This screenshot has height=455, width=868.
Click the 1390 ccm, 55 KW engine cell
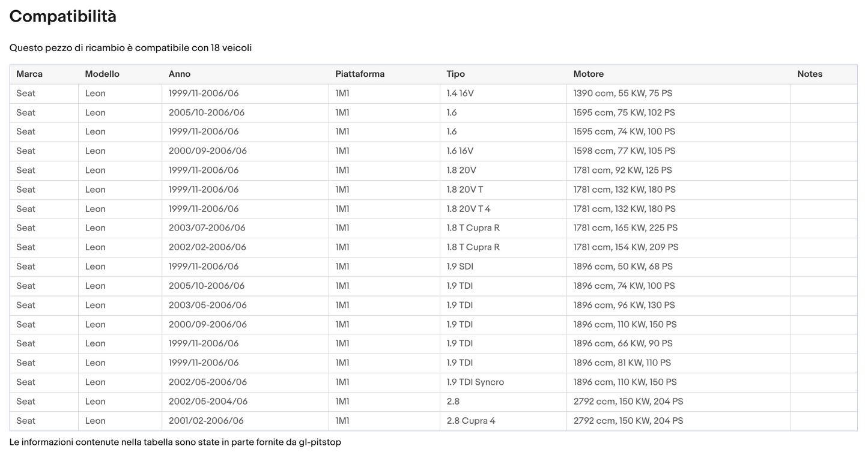point(623,93)
